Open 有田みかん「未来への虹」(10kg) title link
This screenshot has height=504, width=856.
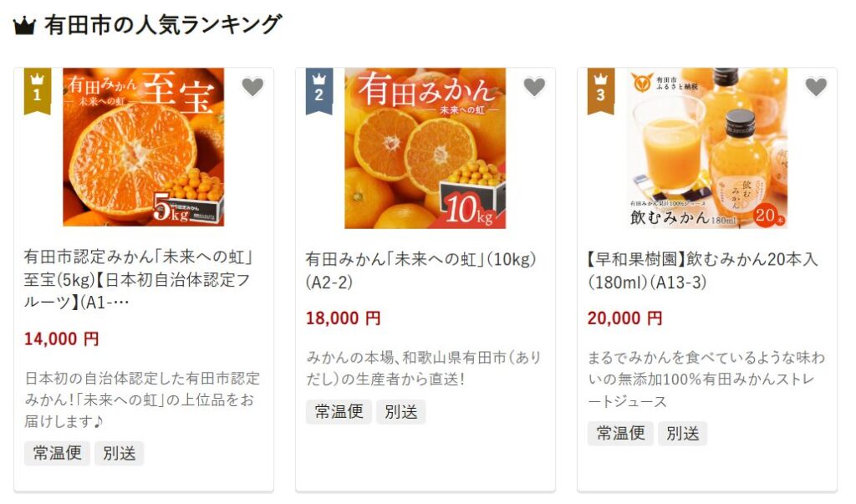click(x=421, y=270)
